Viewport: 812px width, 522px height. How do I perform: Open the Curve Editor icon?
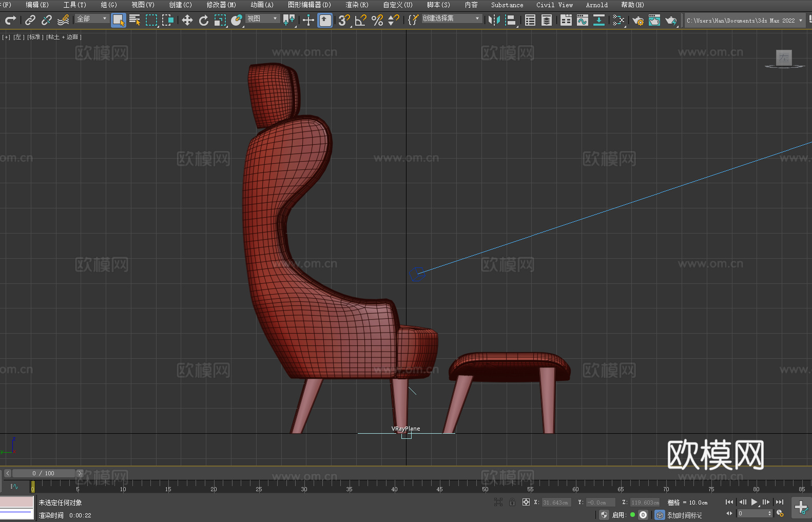pyautogui.click(x=583, y=20)
